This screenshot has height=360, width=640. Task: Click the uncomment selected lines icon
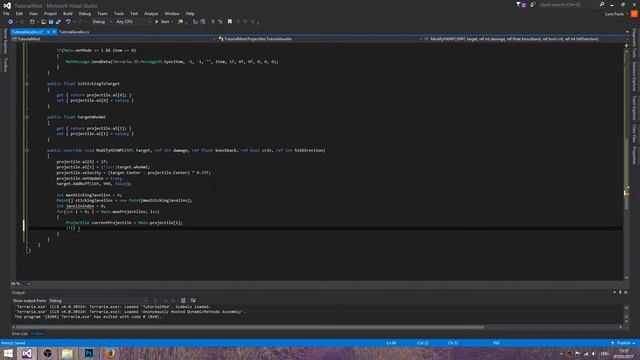coord(220,22)
